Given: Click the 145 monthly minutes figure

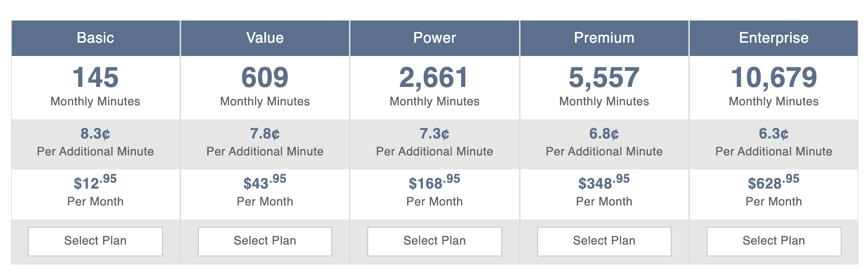Looking at the screenshot, I should [x=95, y=78].
